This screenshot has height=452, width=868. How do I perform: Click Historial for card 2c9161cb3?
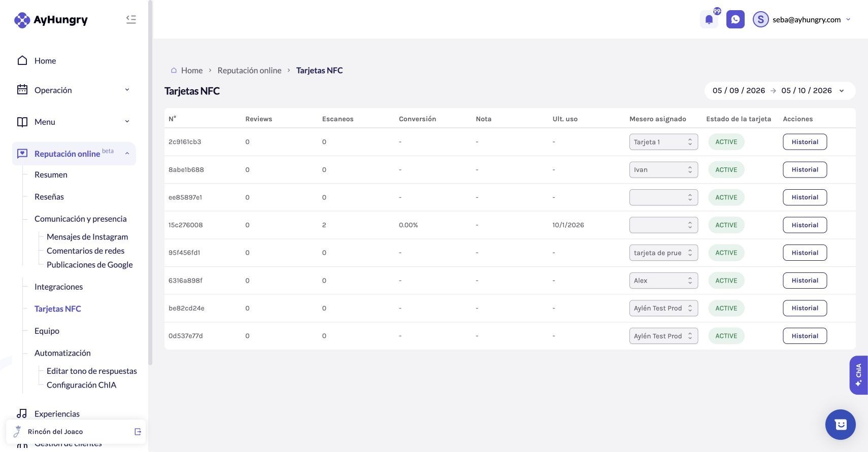click(x=805, y=142)
